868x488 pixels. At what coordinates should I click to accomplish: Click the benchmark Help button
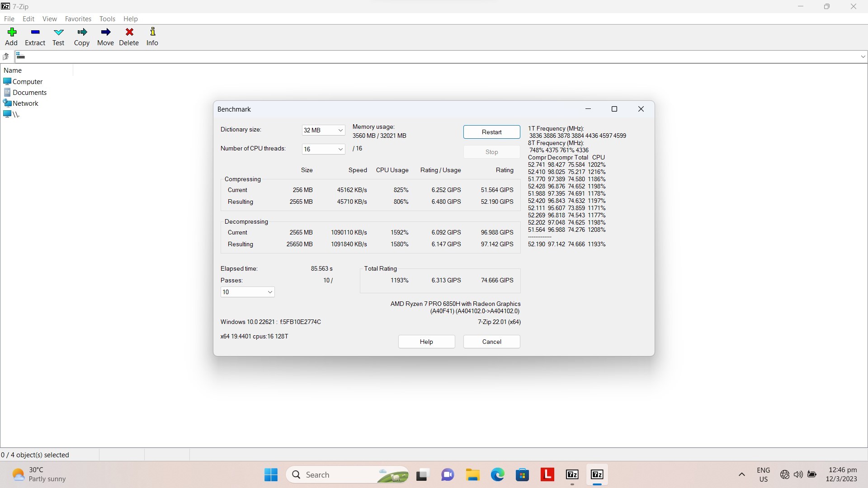point(426,342)
